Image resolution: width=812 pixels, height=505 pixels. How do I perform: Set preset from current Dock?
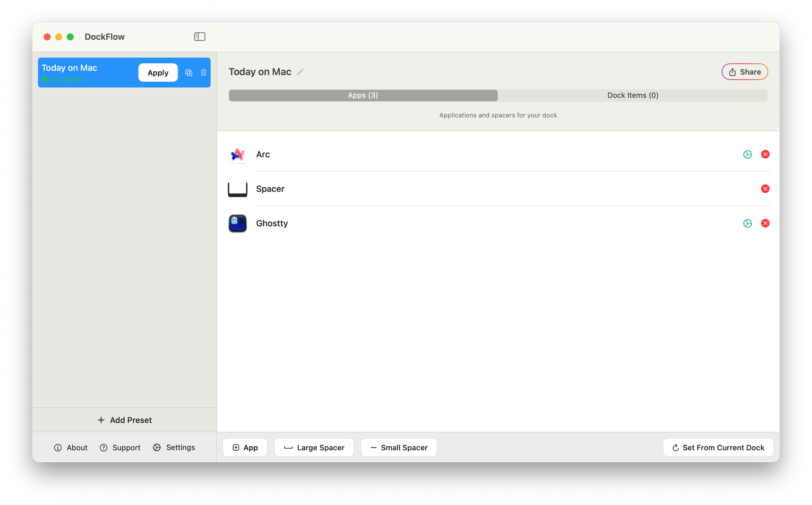point(718,447)
